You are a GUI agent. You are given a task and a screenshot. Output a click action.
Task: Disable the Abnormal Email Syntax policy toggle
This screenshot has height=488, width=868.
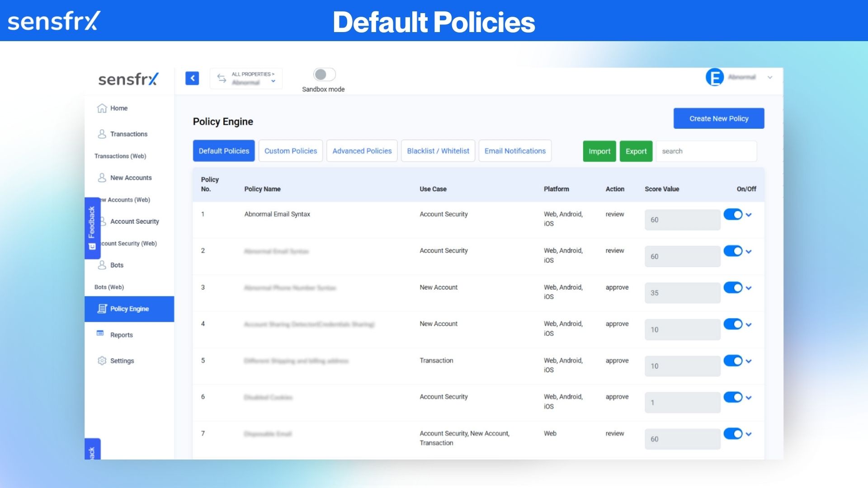tap(733, 214)
